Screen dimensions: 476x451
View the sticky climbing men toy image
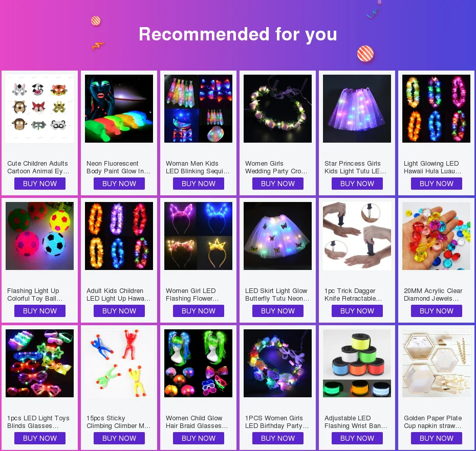[x=119, y=364]
